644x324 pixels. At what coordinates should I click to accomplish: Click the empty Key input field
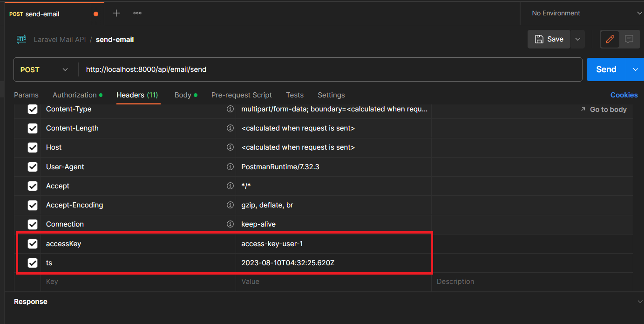(138, 282)
